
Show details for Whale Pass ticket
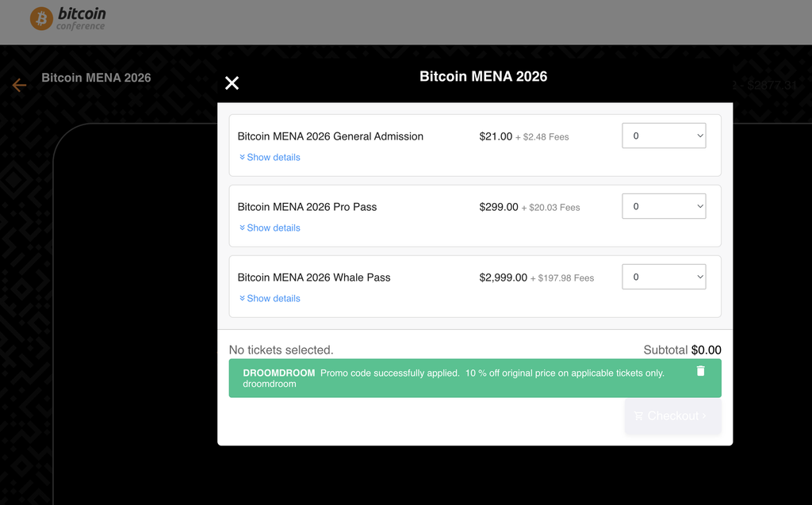coord(270,298)
